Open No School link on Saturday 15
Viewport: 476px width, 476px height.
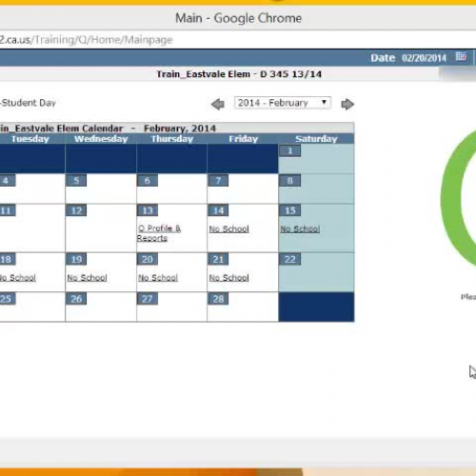point(300,228)
